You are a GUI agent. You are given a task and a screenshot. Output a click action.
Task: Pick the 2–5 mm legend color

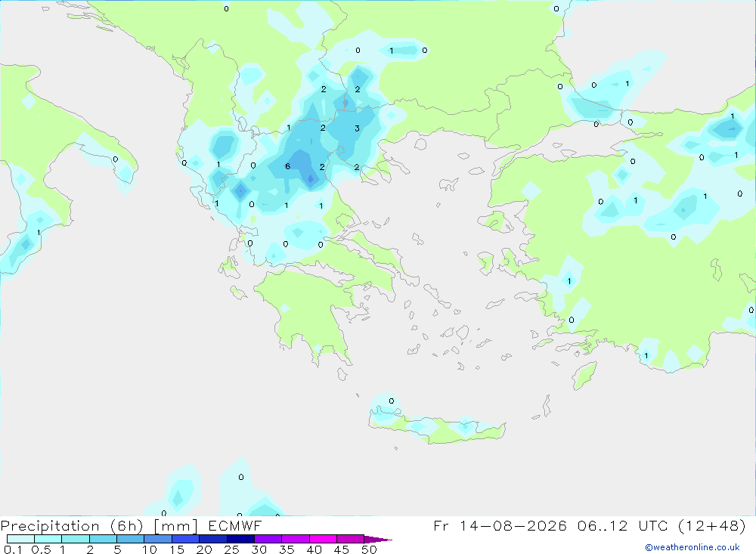point(103,539)
